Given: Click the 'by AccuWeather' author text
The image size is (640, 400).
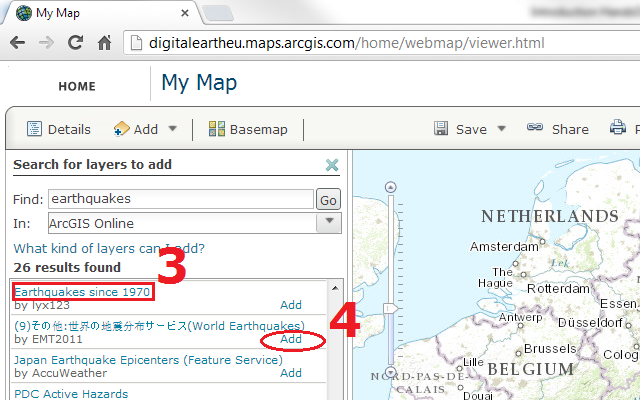Looking at the screenshot, I should [60, 373].
